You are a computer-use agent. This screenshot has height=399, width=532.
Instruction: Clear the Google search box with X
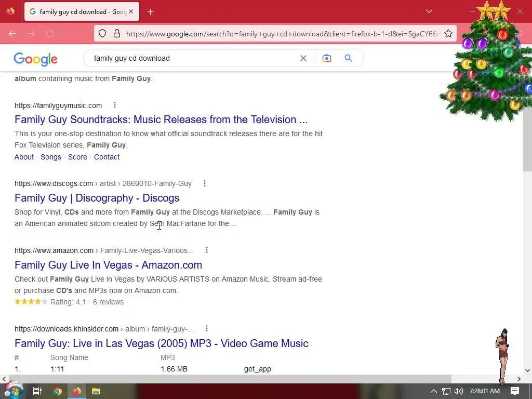click(303, 58)
